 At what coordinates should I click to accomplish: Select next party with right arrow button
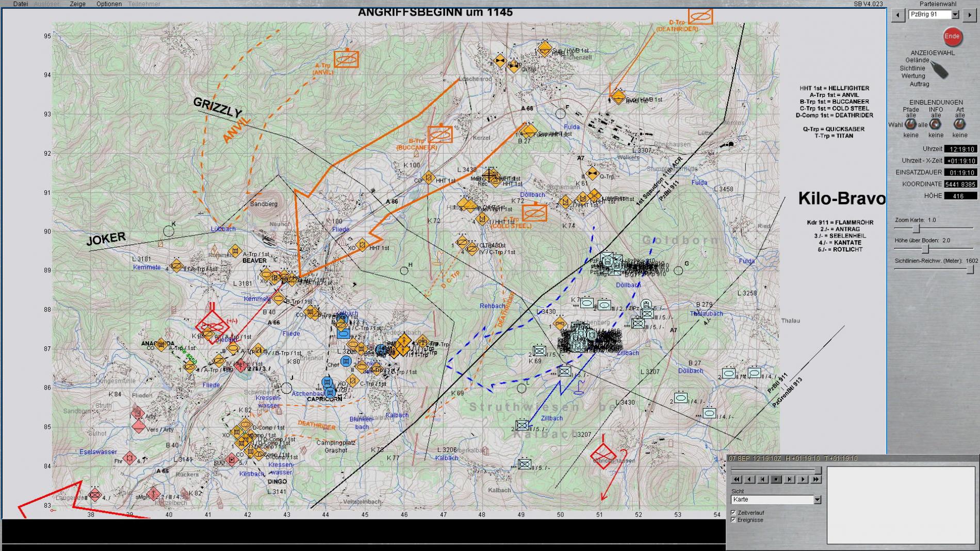tap(970, 15)
